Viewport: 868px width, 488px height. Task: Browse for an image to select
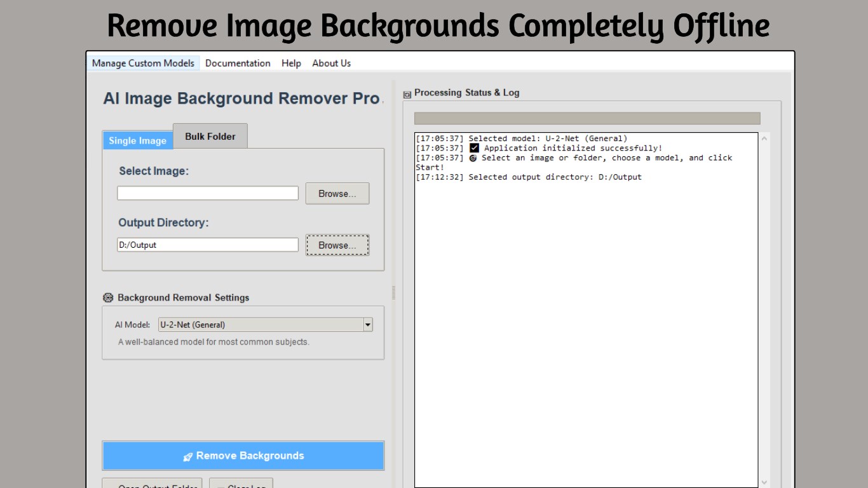tap(337, 193)
